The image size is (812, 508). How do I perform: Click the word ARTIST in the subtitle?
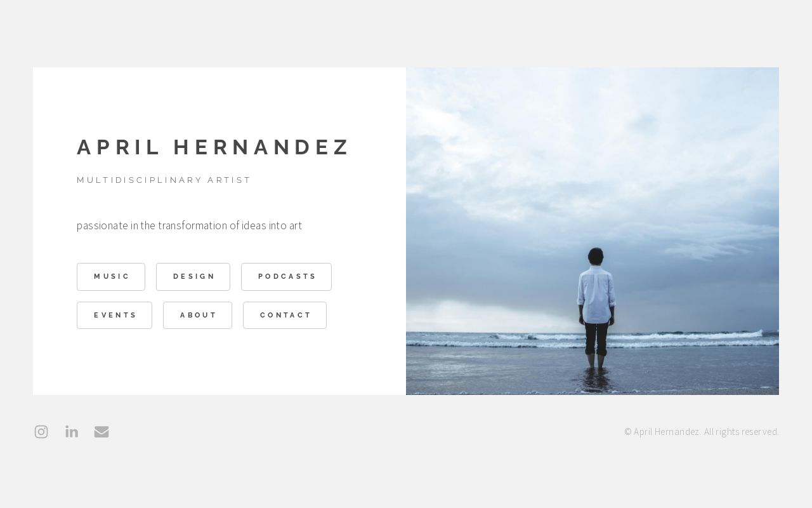pos(229,180)
